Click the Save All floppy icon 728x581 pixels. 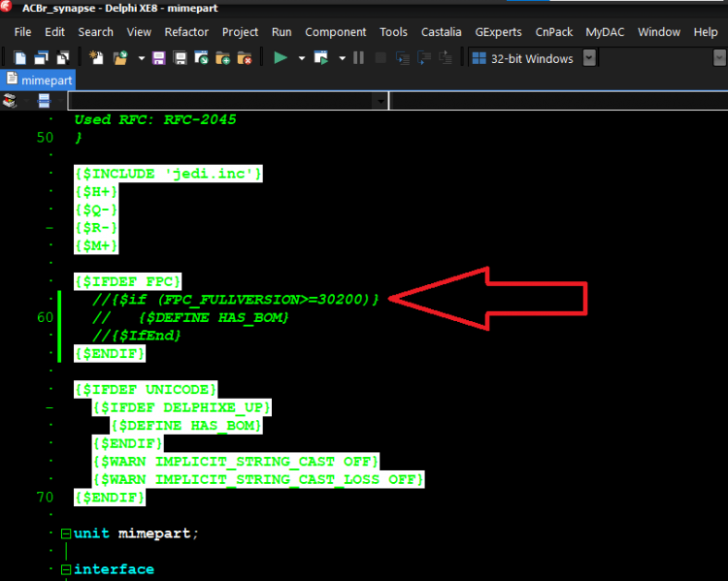180,58
